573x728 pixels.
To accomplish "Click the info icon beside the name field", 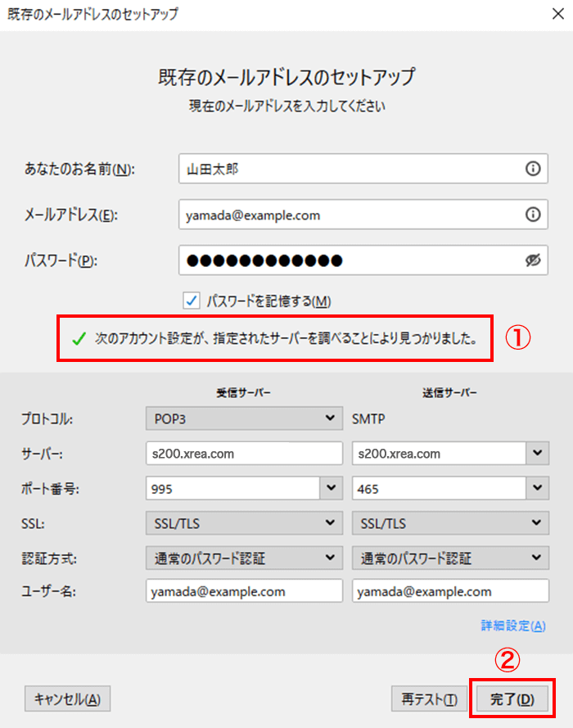I will (532, 169).
